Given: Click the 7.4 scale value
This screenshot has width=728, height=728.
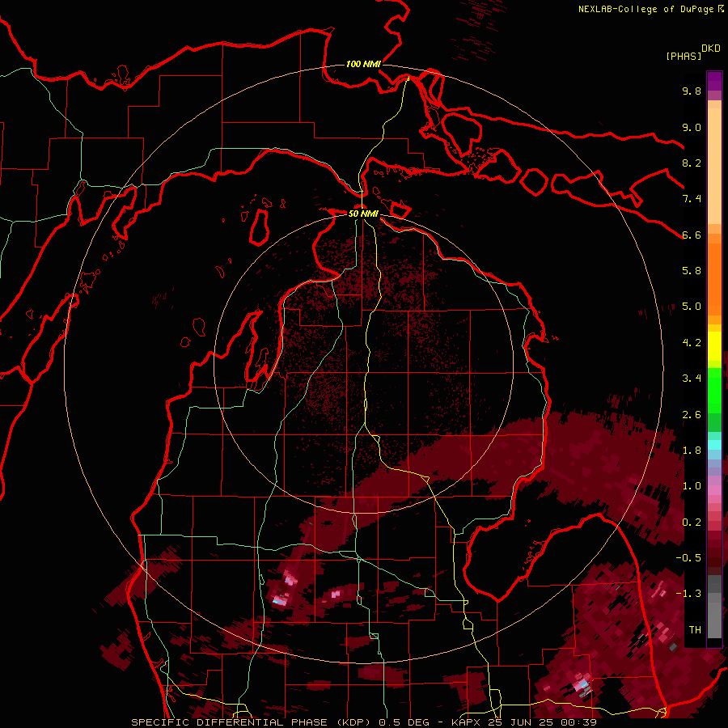Looking at the screenshot, I should (692, 199).
